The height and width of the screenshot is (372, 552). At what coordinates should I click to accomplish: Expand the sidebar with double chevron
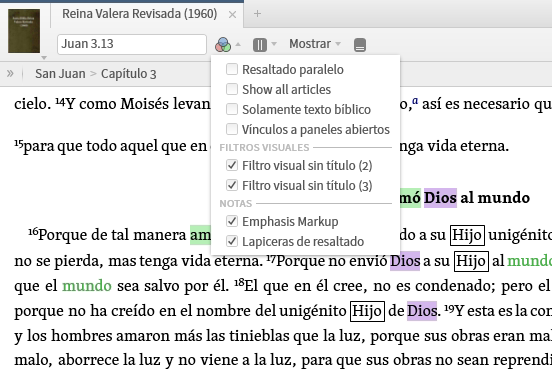click(10, 73)
